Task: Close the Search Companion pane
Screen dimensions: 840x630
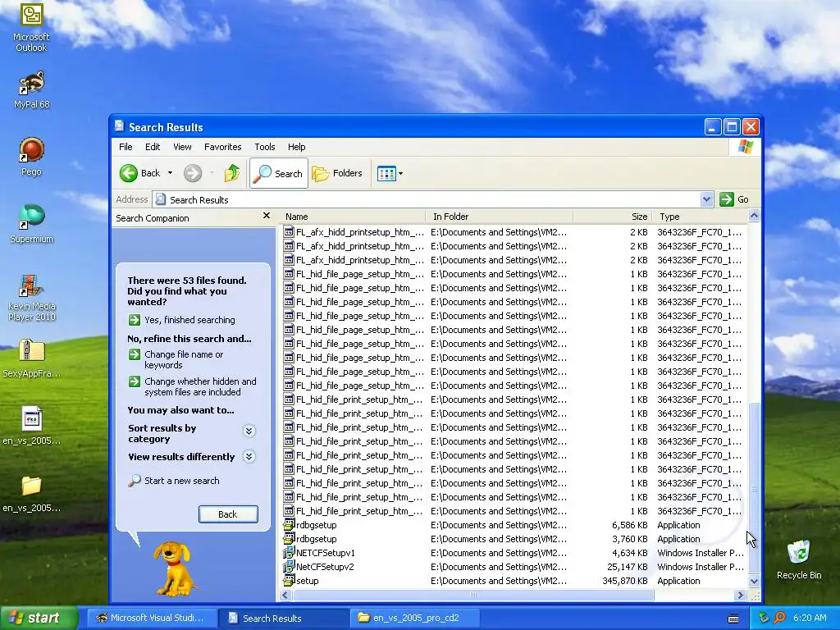Action: tap(267, 216)
